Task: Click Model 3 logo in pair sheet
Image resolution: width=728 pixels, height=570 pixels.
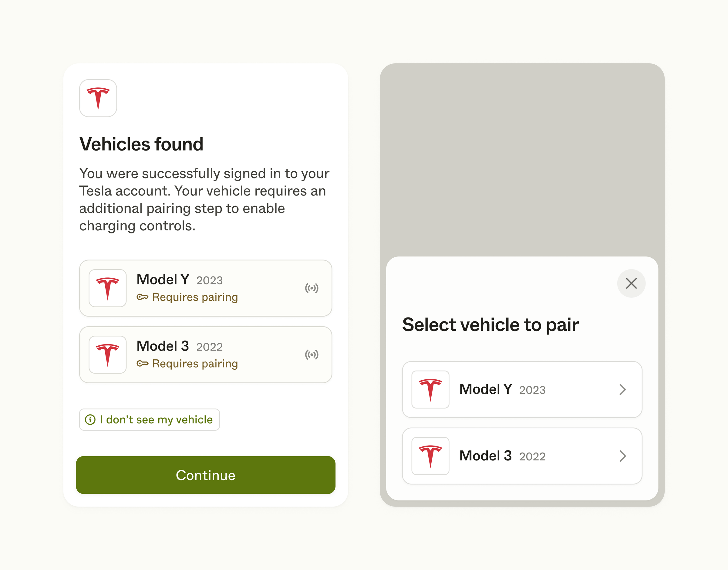Action: tap(430, 456)
